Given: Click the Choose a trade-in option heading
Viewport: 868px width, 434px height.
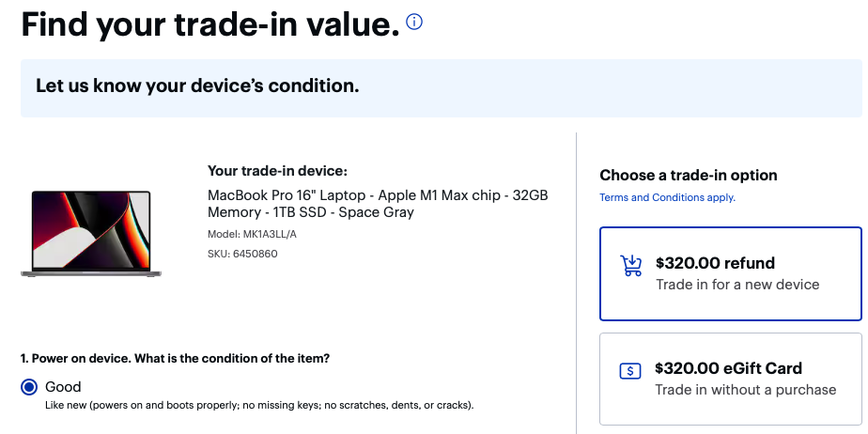Looking at the screenshot, I should point(688,176).
